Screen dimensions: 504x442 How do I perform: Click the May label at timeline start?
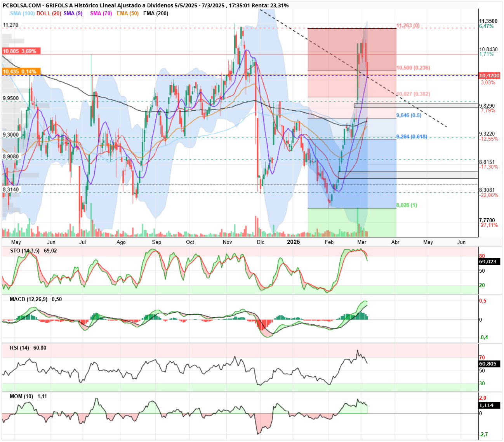click(x=16, y=242)
